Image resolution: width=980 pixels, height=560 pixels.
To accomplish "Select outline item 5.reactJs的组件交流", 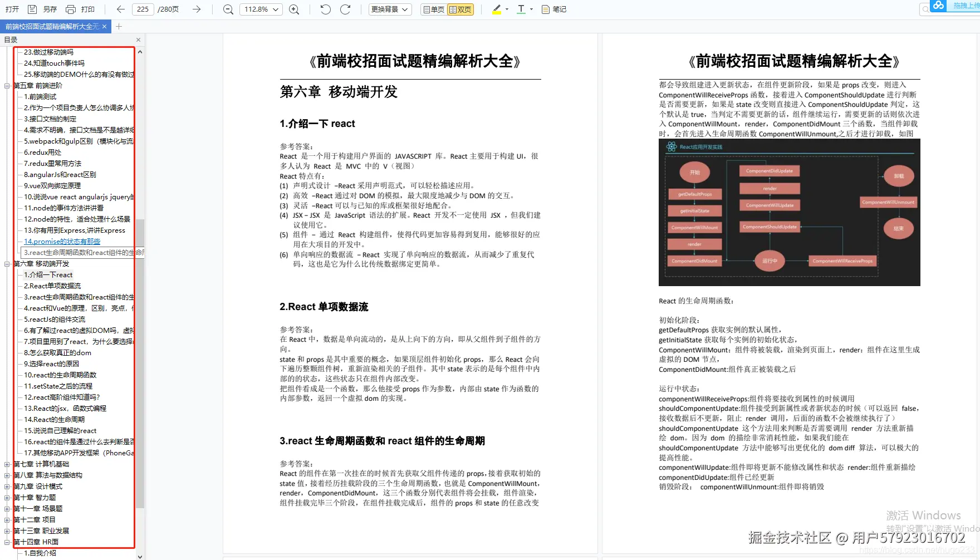I will (55, 320).
